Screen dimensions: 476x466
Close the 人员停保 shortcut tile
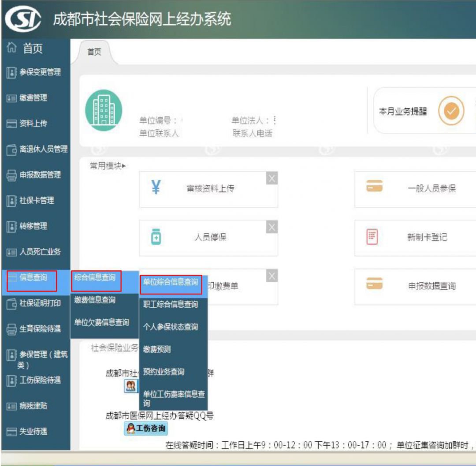[x=272, y=227]
